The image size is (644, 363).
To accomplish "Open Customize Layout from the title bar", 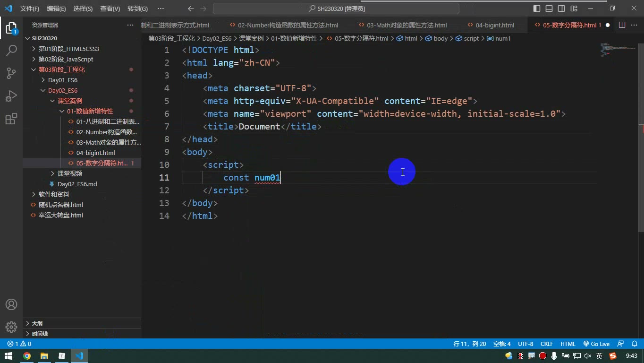I will 574,9.
